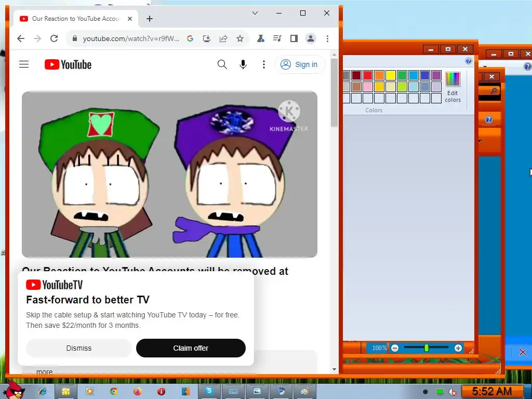Viewport: 532px width, 399px height.
Task: Select red swatch in Paint
Action: click(368, 75)
